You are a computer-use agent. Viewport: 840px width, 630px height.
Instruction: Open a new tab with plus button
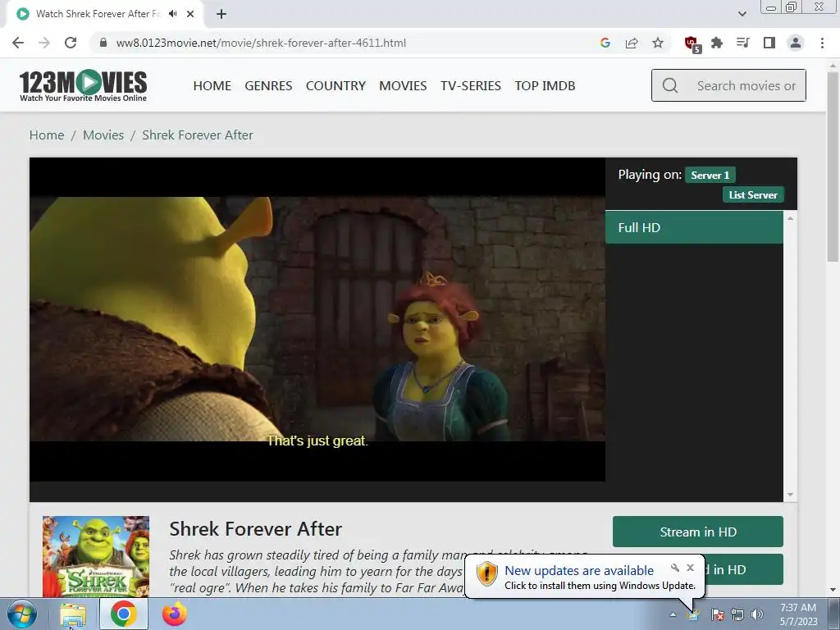221,14
